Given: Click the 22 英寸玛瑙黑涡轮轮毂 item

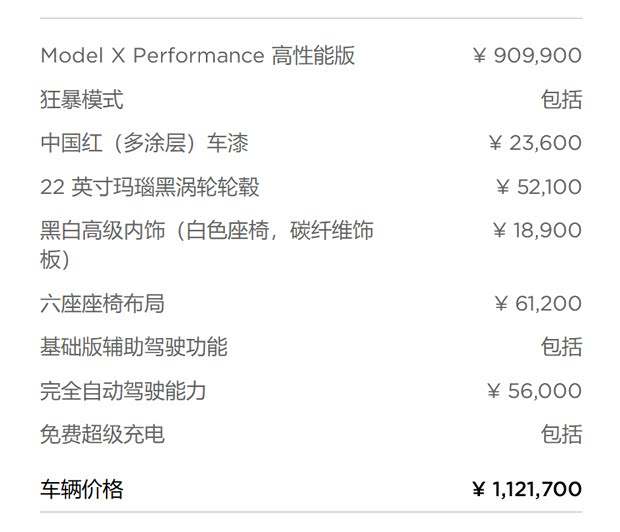Looking at the screenshot, I should 150,187.
